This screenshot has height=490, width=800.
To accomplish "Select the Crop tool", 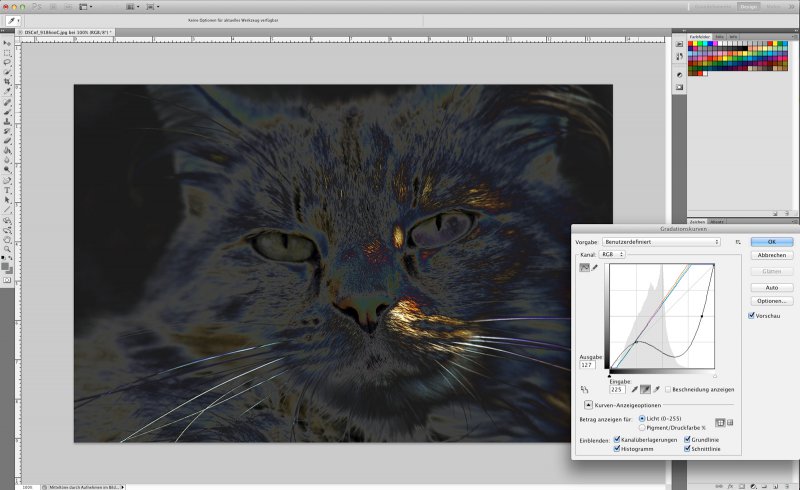I will click(x=7, y=82).
